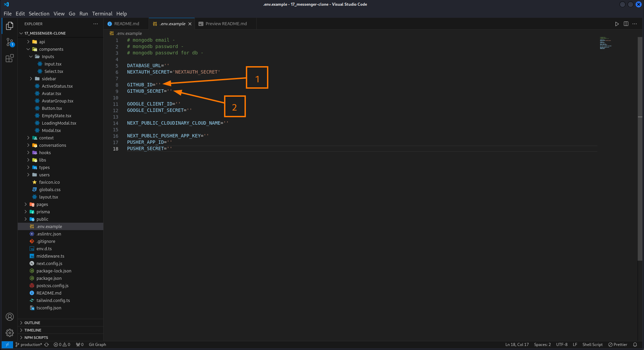Screen dimensions: 644x350
Task: Open the Manage settings gear
Action: tap(9, 333)
